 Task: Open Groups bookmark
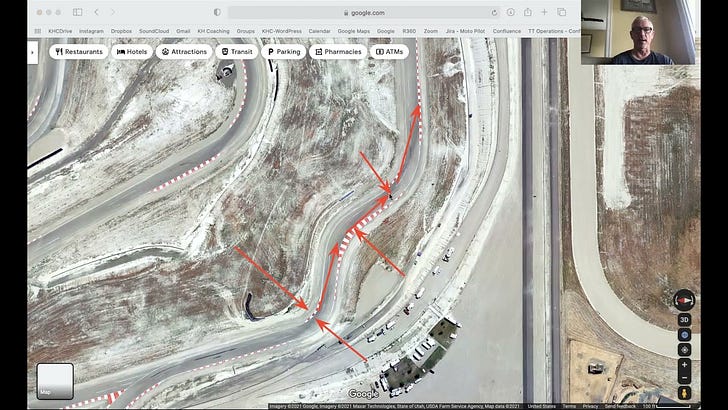point(246,31)
